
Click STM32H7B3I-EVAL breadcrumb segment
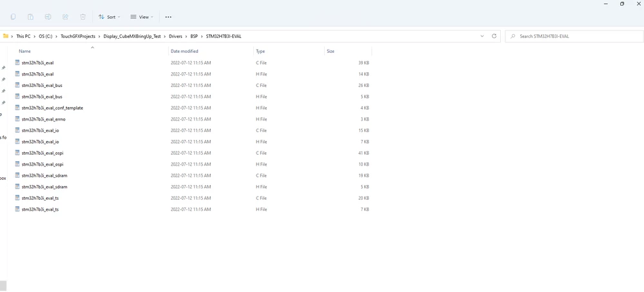(x=224, y=36)
